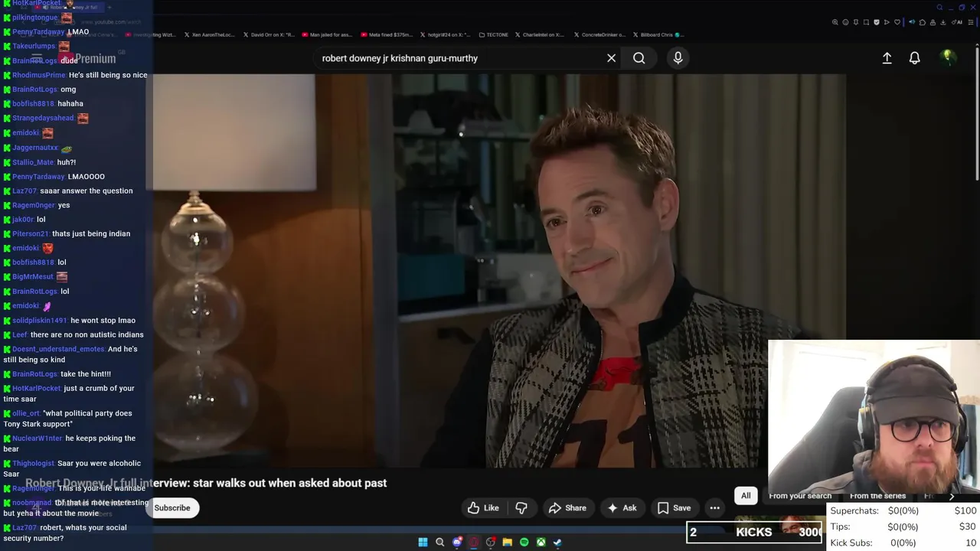The image size is (980, 551).
Task: Click the Superchats goal row
Action: [903, 510]
